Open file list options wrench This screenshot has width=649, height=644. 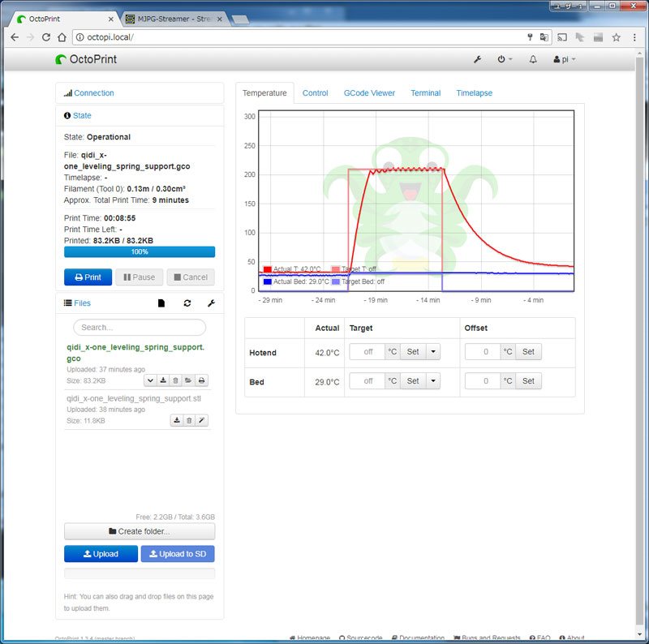pyautogui.click(x=211, y=303)
